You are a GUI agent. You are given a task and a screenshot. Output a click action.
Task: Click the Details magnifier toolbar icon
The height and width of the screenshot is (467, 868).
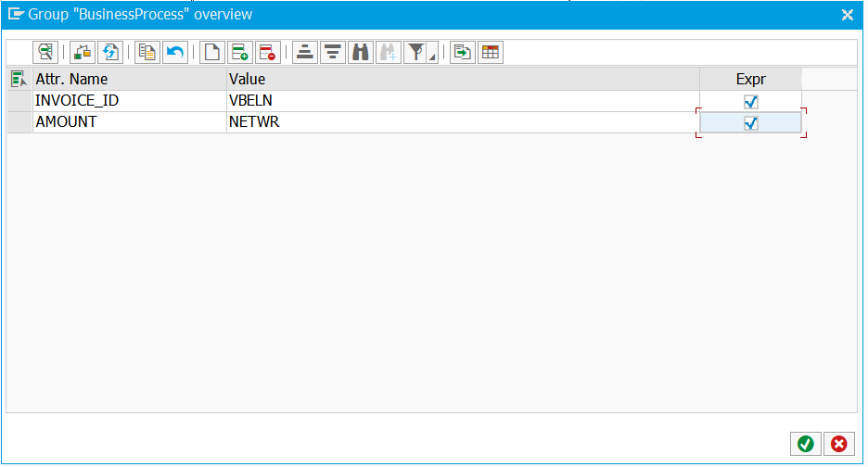click(x=45, y=53)
